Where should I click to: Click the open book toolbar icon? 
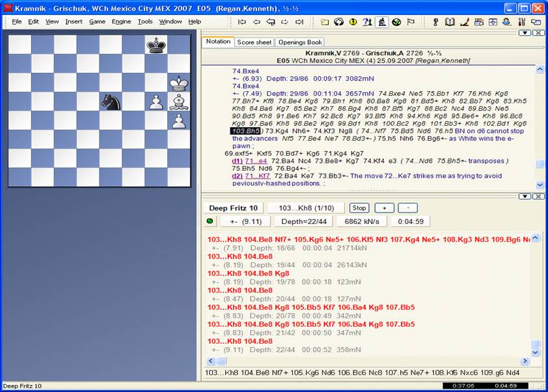click(x=450, y=21)
